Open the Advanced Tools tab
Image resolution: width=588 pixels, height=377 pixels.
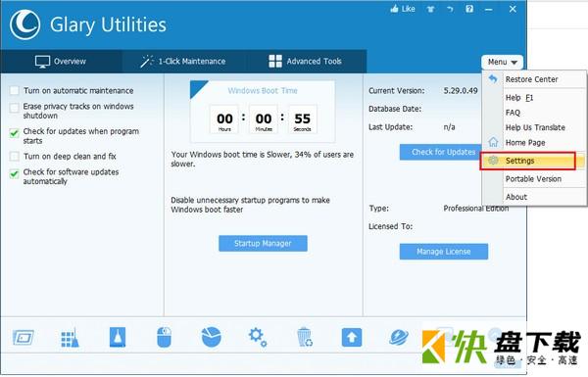click(305, 61)
